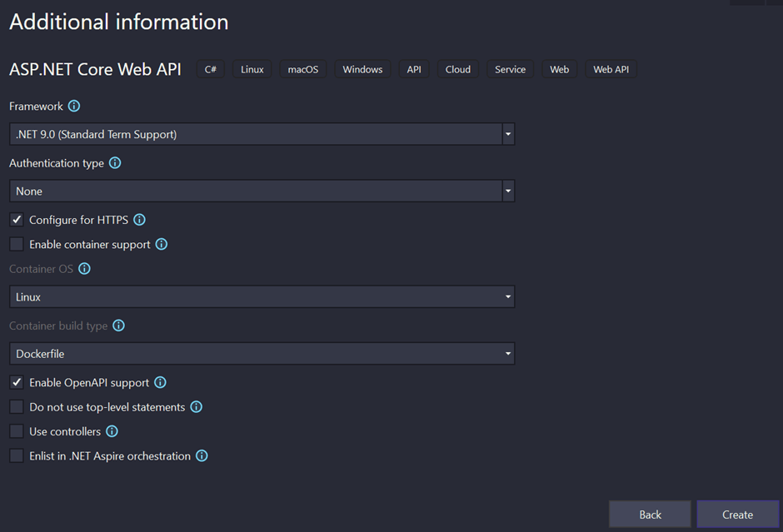Go Back to the previous step
783x532 pixels.
click(x=650, y=515)
